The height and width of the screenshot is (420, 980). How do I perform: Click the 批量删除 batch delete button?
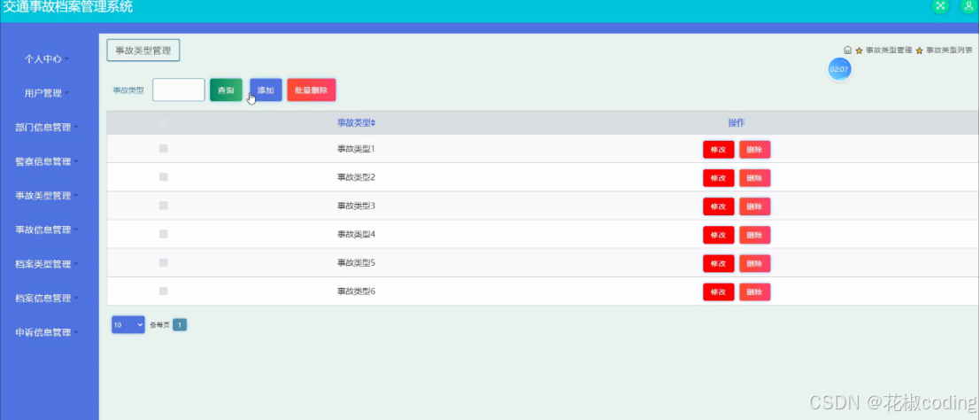click(x=312, y=90)
